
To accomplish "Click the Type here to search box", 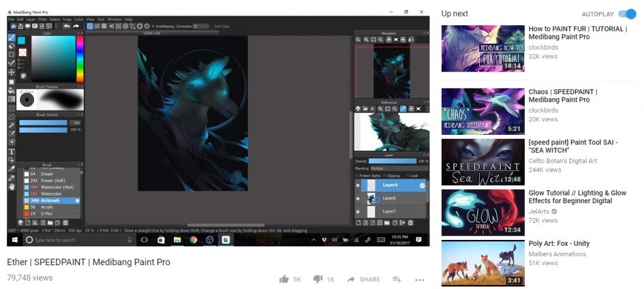I will [x=80, y=239].
